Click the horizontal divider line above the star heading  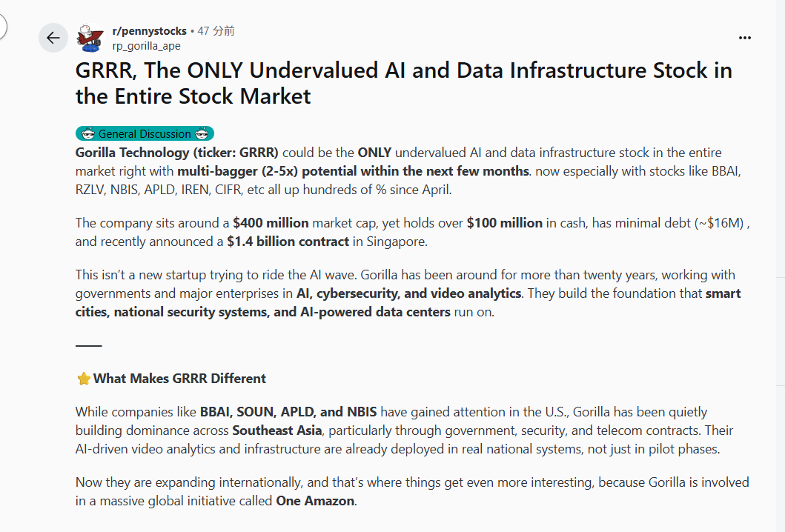click(89, 345)
